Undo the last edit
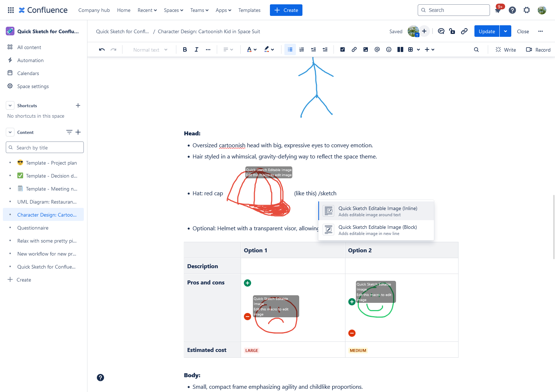The image size is (555, 392). (x=102, y=49)
